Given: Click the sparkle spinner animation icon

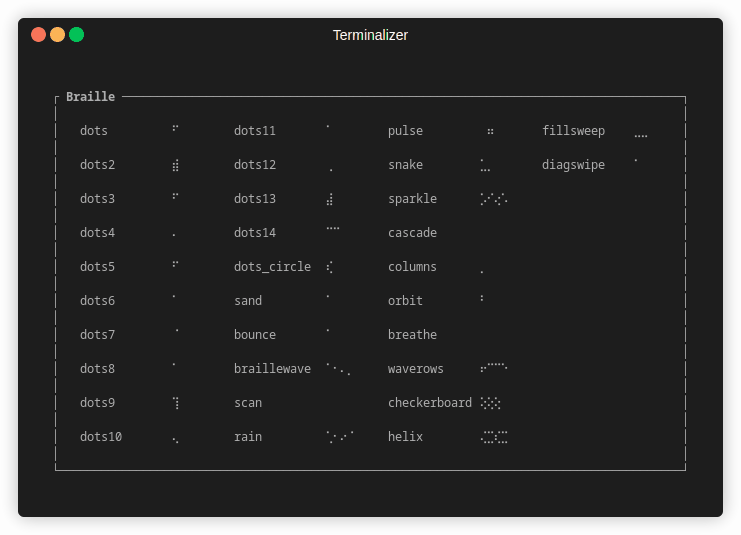Looking at the screenshot, I should 494,199.
